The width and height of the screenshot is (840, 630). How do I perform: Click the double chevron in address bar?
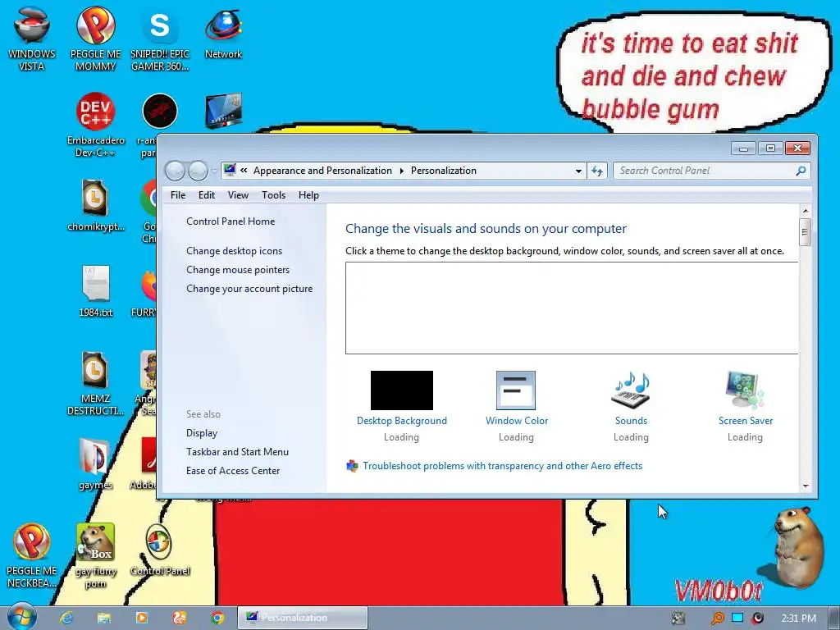point(244,171)
